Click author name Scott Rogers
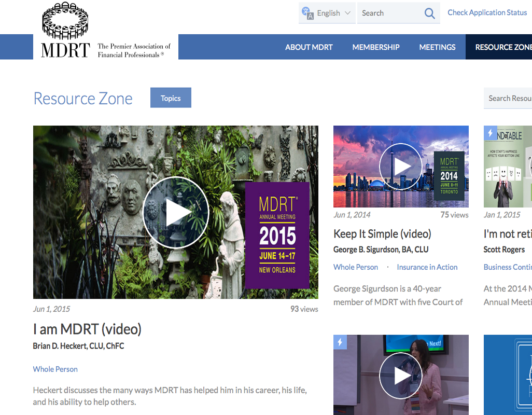Image resolution: width=532 pixels, height=415 pixels. click(504, 250)
